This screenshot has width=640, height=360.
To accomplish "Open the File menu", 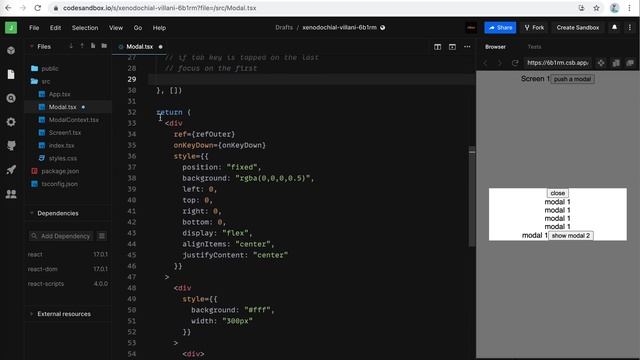I will 34,28.
